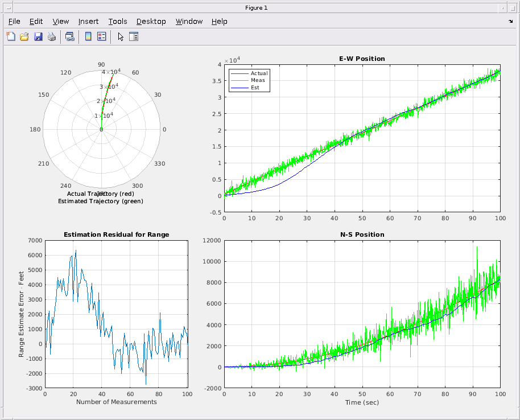Click the Estimation Residual for Range title
520x420 pixels.
coord(116,234)
